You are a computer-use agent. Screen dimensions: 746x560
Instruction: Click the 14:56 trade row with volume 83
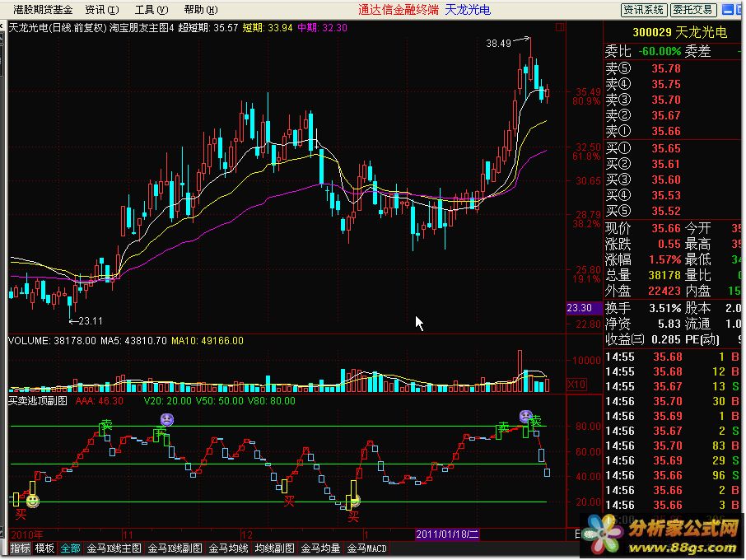click(672, 446)
